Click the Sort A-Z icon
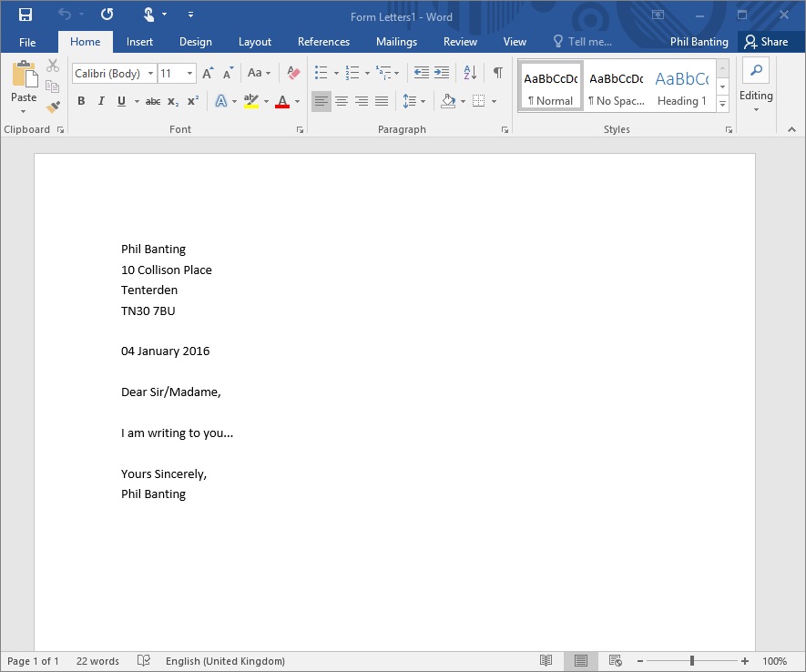The height and width of the screenshot is (672, 806). click(470, 73)
